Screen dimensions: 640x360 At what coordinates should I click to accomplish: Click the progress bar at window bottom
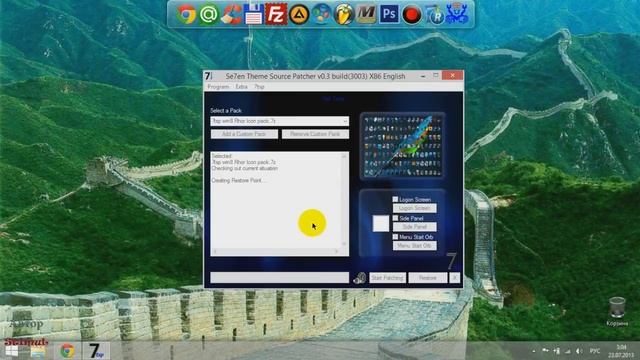pyautogui.click(x=280, y=278)
